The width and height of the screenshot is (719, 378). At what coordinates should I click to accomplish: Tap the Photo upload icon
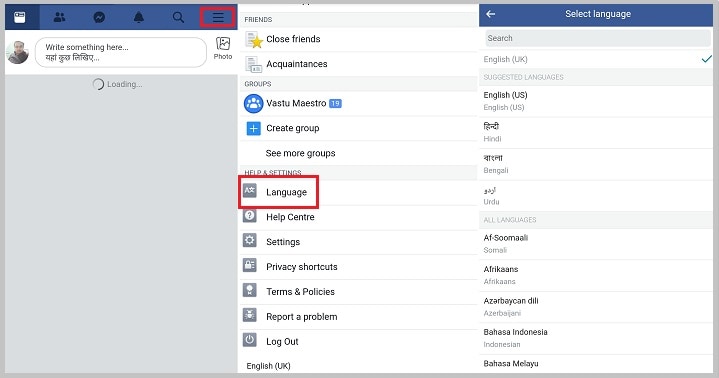coord(223,48)
